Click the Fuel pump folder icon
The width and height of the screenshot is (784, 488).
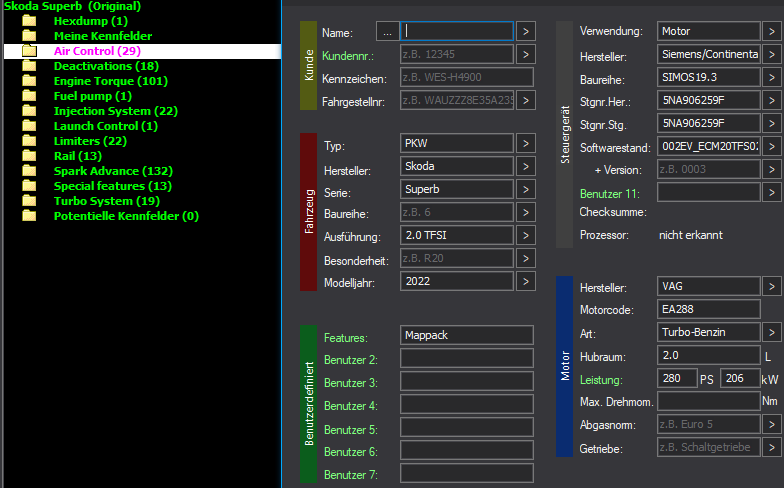point(30,96)
